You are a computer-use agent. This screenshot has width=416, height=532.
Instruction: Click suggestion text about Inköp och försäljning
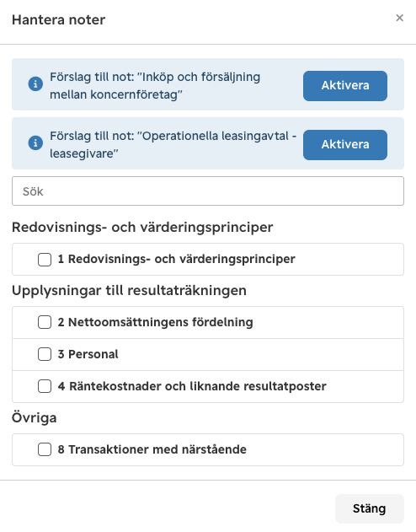click(x=155, y=86)
